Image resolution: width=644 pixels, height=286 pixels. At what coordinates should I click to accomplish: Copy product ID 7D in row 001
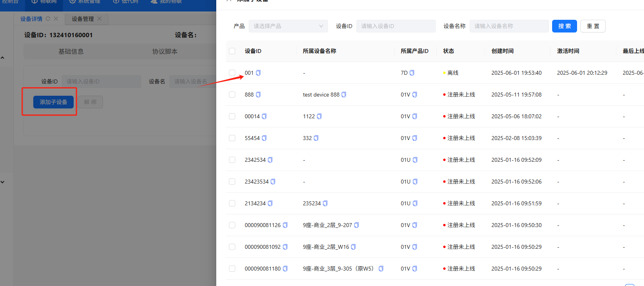[x=412, y=73]
